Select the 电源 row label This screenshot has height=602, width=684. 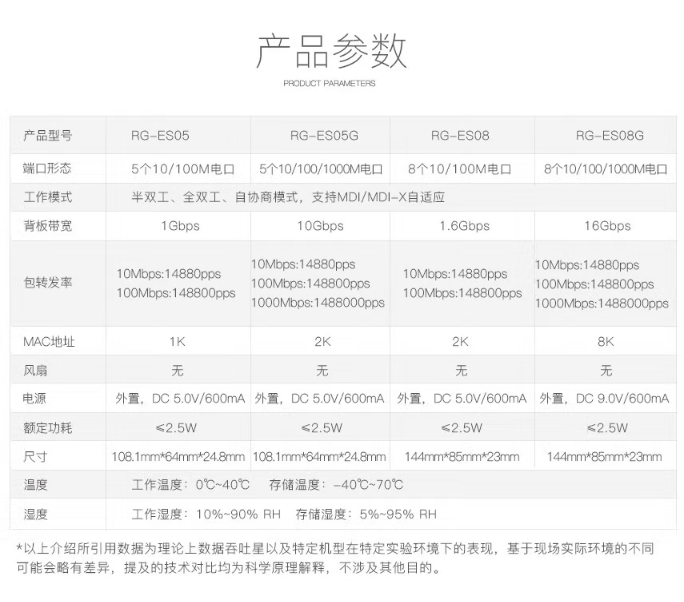point(34,398)
